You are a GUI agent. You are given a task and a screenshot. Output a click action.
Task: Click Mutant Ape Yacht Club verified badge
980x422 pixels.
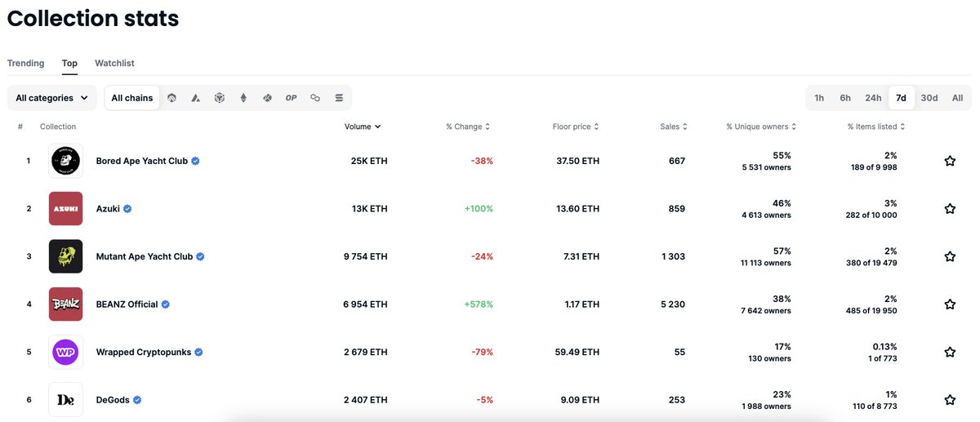(200, 256)
